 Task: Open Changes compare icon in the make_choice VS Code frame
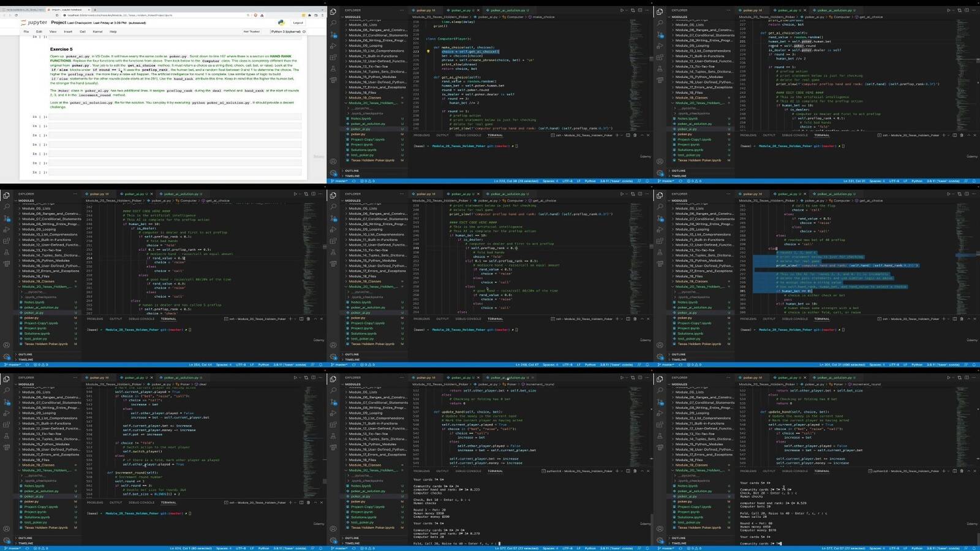point(633,10)
